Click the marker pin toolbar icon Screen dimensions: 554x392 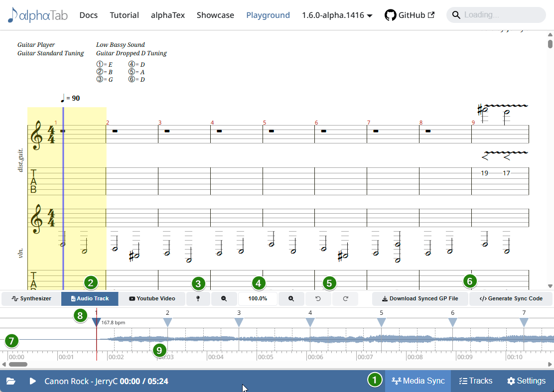coord(198,298)
